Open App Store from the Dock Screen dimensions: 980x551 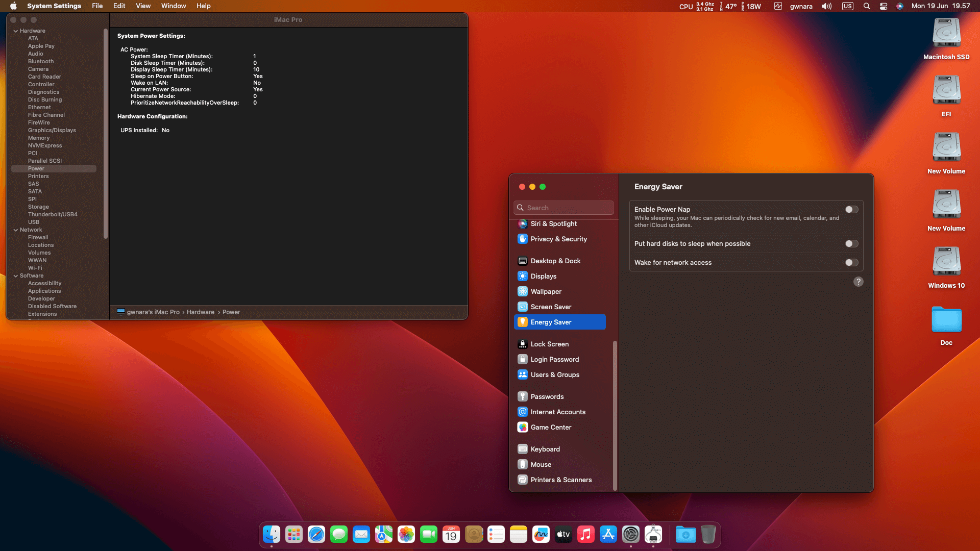pos(608,534)
